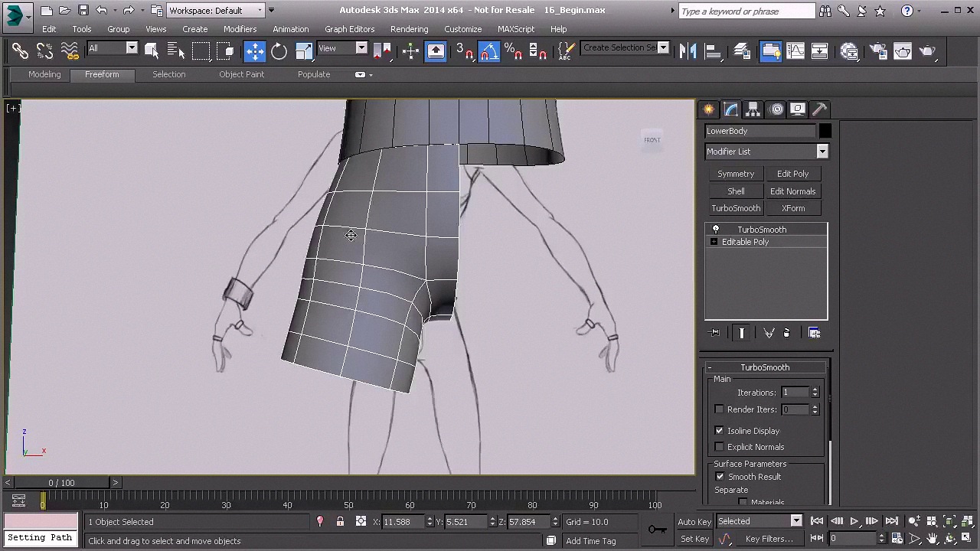The height and width of the screenshot is (551, 980).
Task: Open the reference coordinate View dropdown
Action: pos(361,48)
